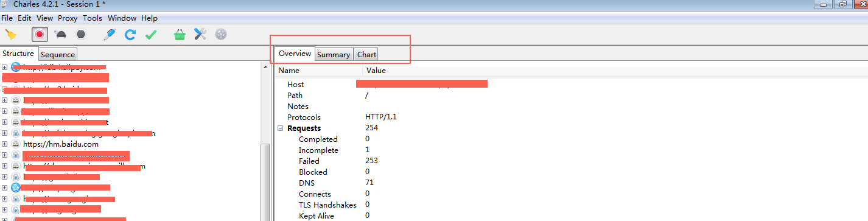Select the Connects row
Image resolution: width=868 pixels, height=221 pixels.
[571, 194]
